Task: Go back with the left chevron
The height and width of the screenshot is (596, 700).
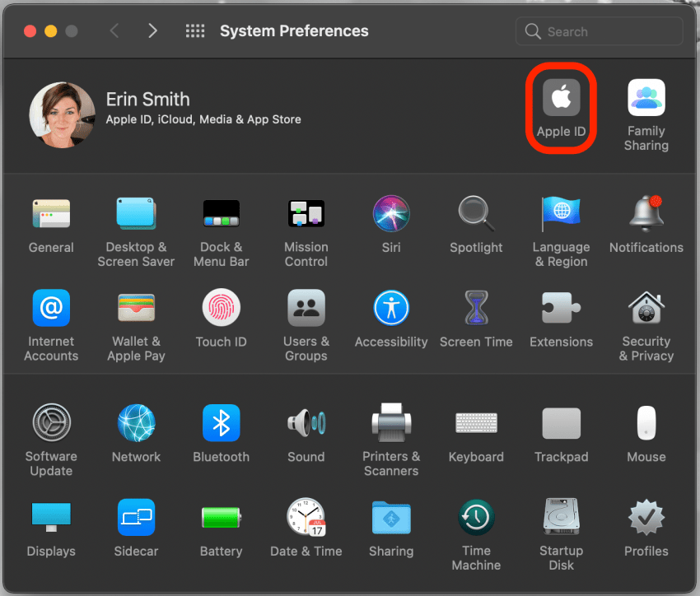Action: coord(114,31)
